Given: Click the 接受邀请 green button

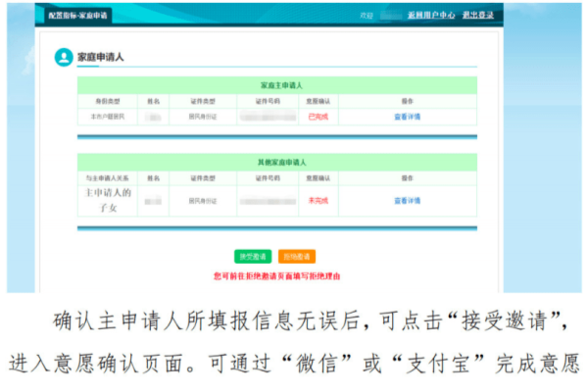Looking at the screenshot, I should coord(253,257).
